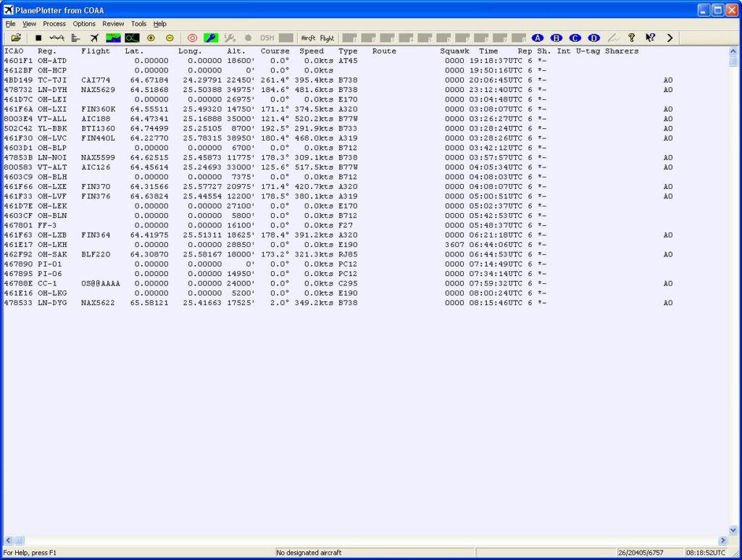742x560 pixels.
Task: Click the open file folder icon
Action: (x=16, y=38)
